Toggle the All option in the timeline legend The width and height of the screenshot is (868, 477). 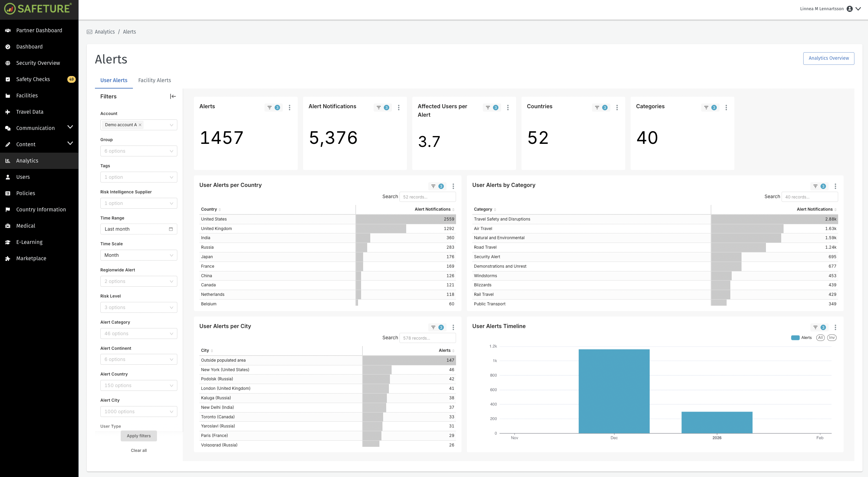click(820, 338)
